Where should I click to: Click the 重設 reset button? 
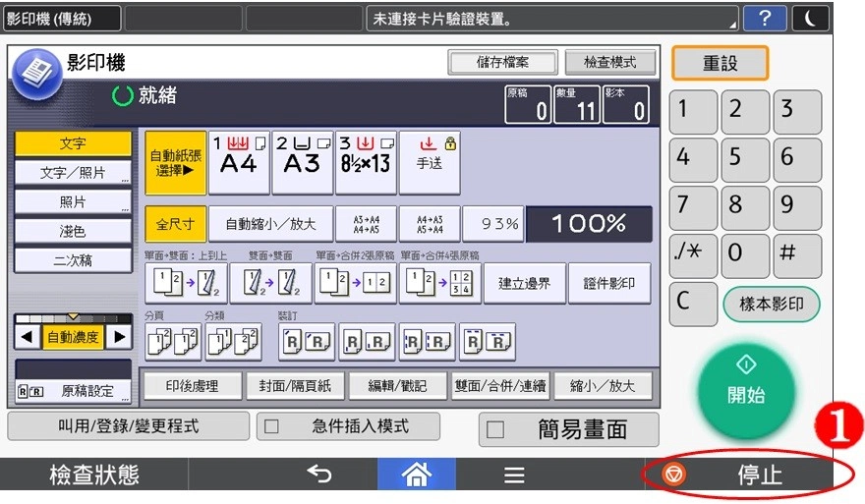coord(720,63)
